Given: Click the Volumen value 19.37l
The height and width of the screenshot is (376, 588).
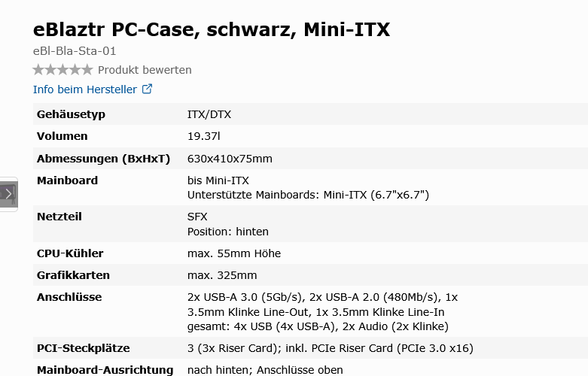Looking at the screenshot, I should (203, 136).
